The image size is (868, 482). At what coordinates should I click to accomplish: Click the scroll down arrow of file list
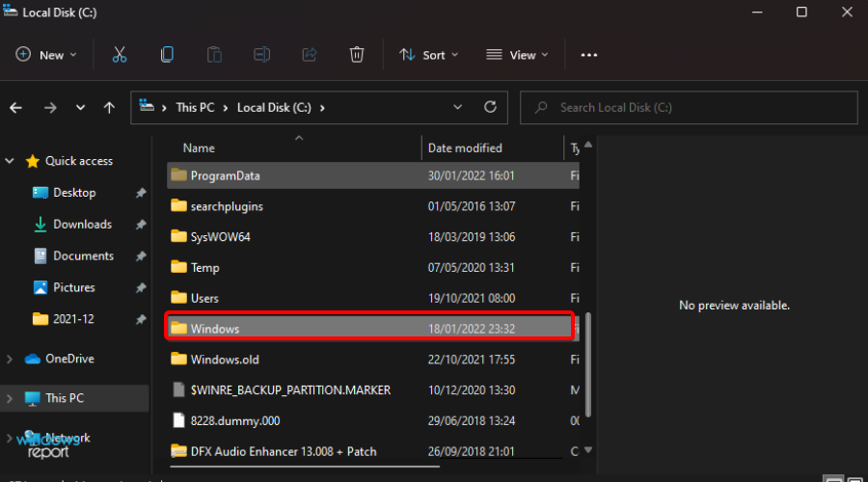tap(588, 450)
